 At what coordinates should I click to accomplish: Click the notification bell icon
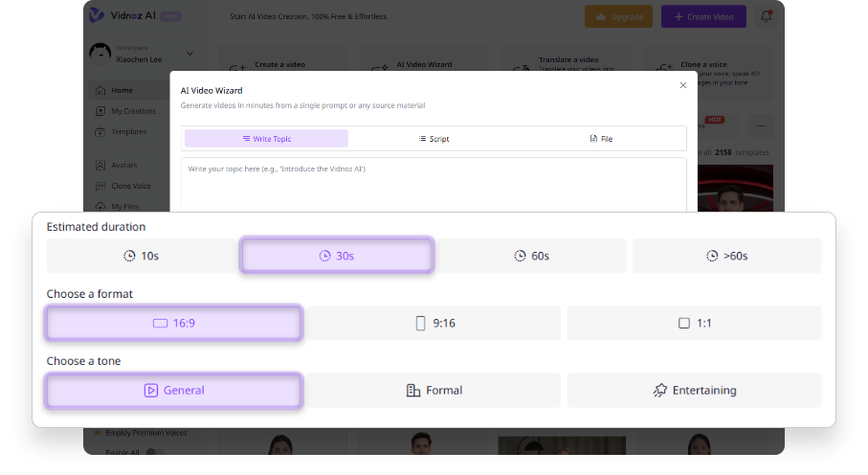[766, 16]
